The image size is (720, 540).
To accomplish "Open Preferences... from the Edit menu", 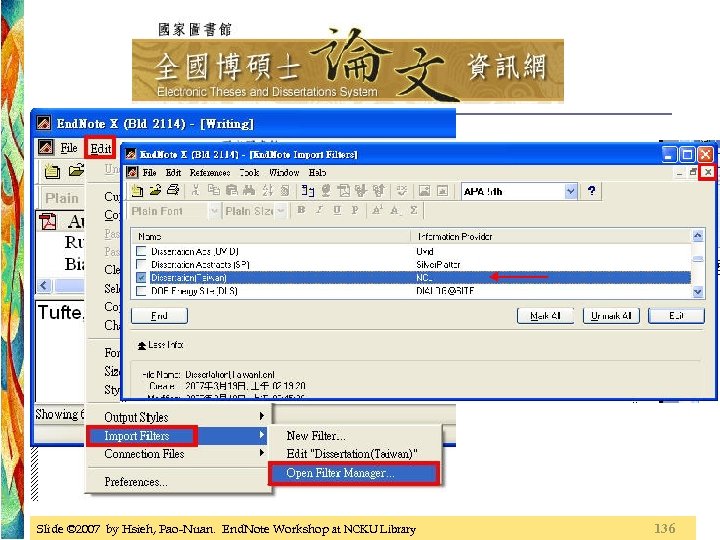I will click(135, 482).
